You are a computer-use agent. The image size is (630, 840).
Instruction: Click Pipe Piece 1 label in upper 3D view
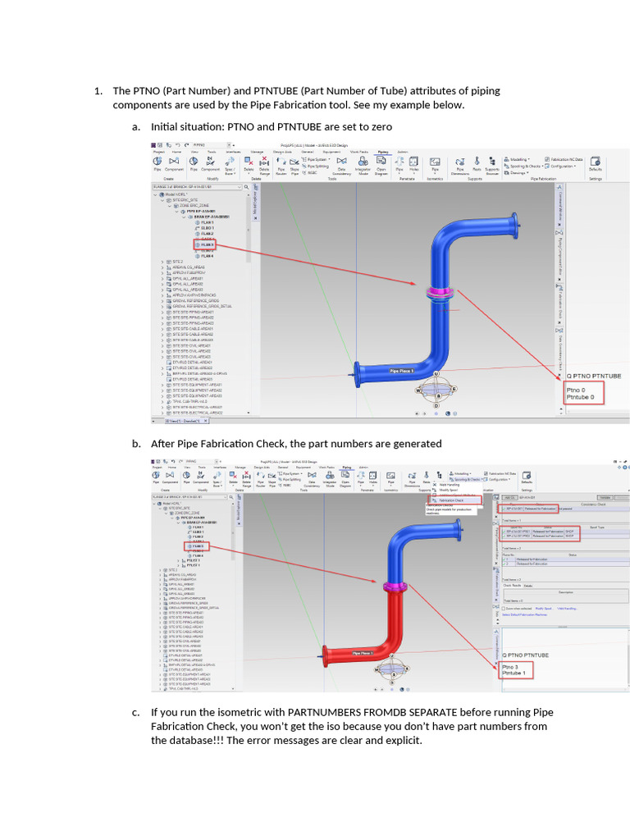(x=401, y=371)
